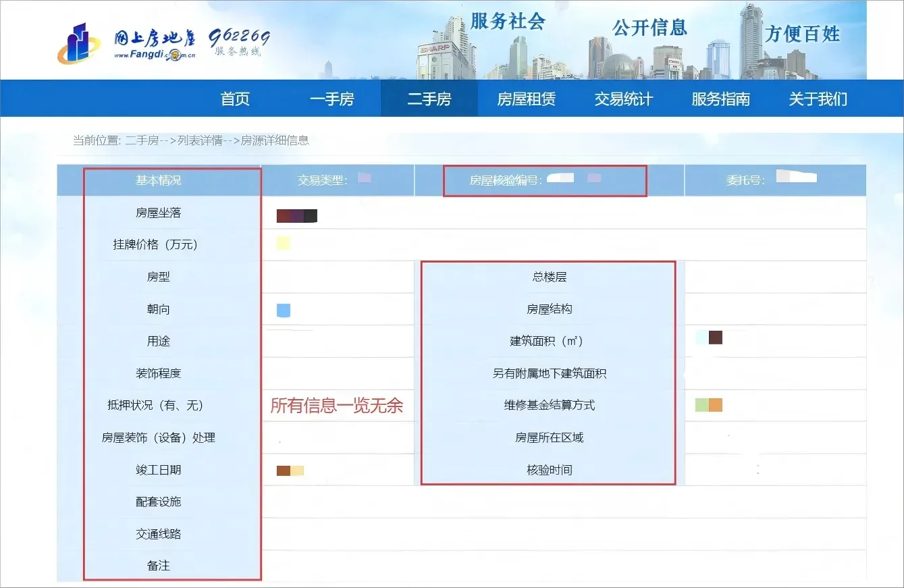The width and height of the screenshot is (904, 588).
Task: Click the 交通线路 row label
Action: pos(159,534)
